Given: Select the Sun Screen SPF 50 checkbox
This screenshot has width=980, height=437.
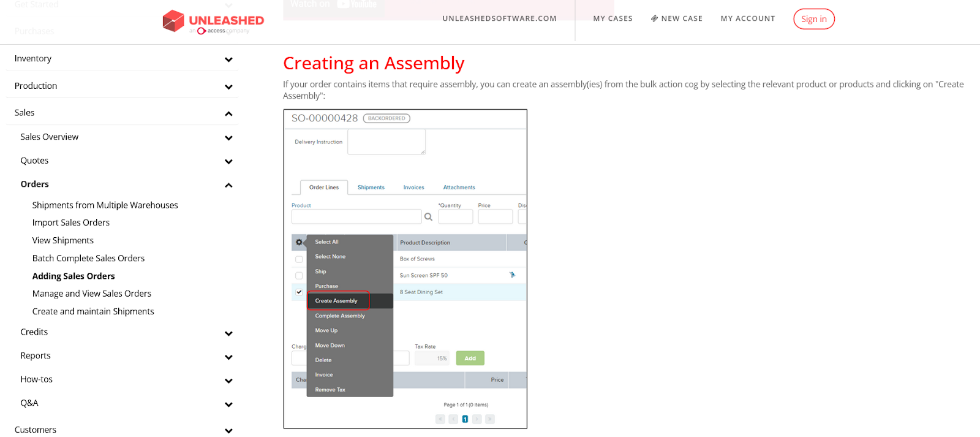Looking at the screenshot, I should tap(298, 275).
